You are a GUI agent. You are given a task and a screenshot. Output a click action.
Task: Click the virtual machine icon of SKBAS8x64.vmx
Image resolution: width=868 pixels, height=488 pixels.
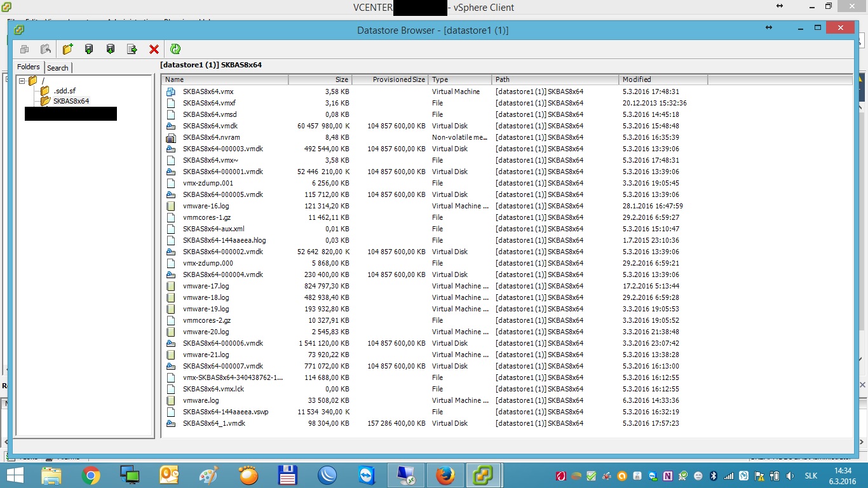click(170, 91)
